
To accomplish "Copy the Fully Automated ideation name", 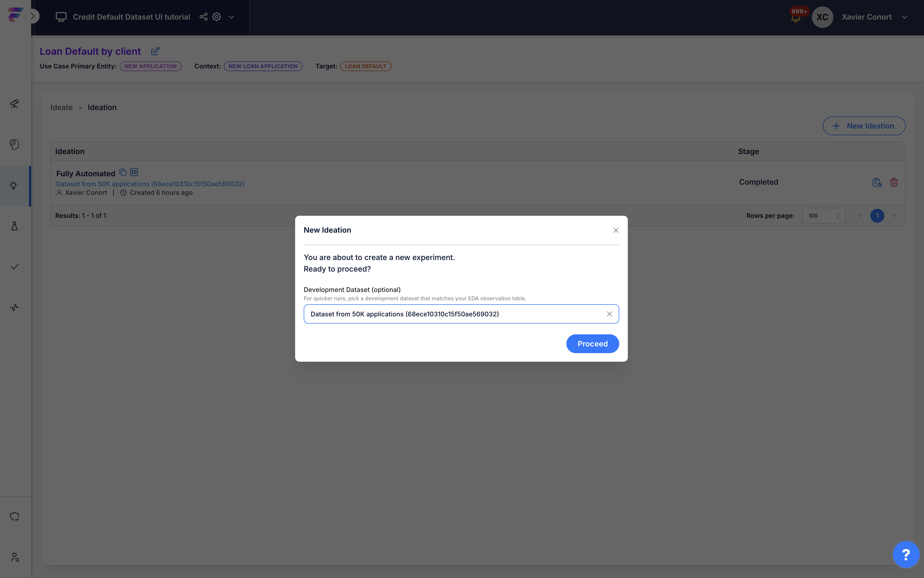I will click(123, 172).
